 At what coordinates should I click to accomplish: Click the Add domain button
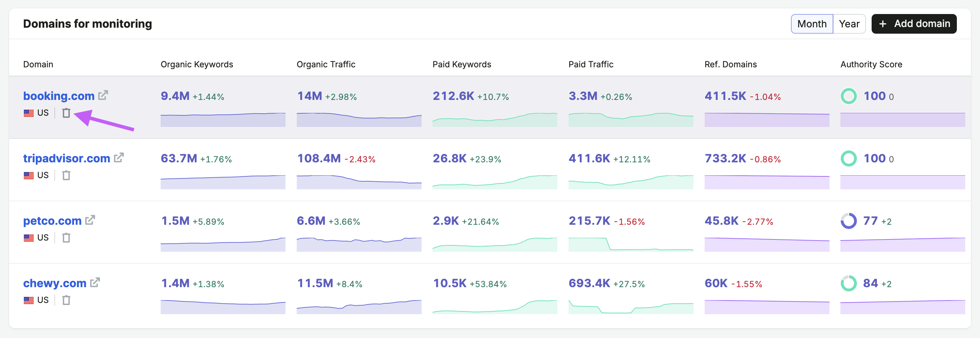pyautogui.click(x=914, y=24)
